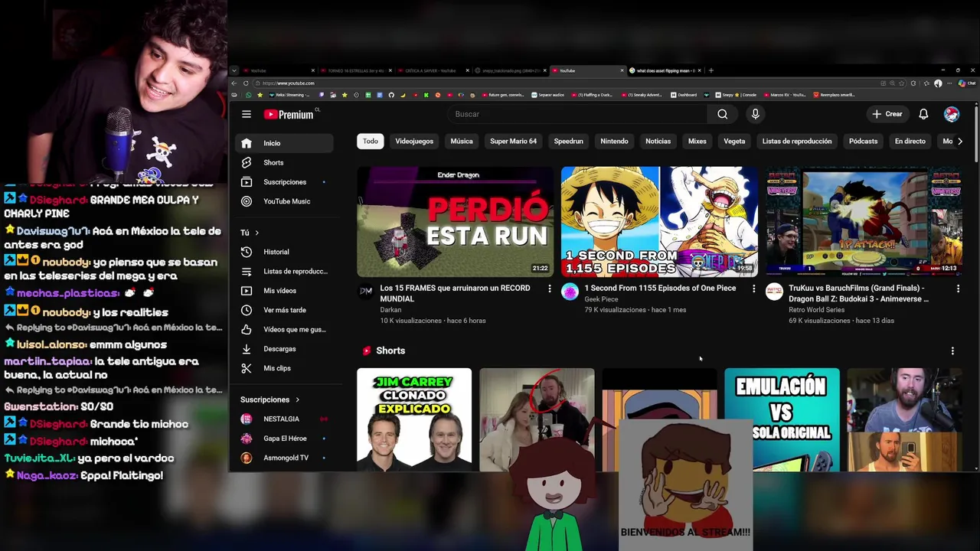980x551 pixels.
Task: Select the Noticias filter chip
Action: coord(658,142)
